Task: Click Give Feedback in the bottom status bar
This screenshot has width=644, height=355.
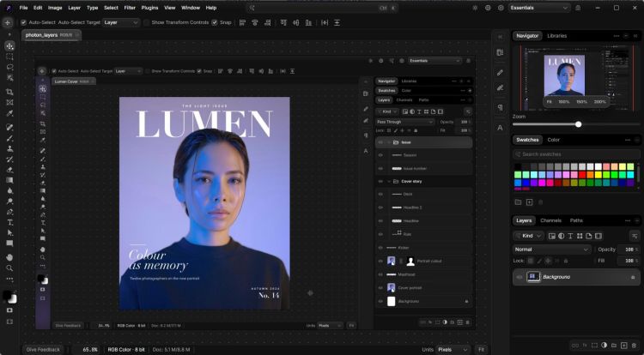Action: click(43, 350)
